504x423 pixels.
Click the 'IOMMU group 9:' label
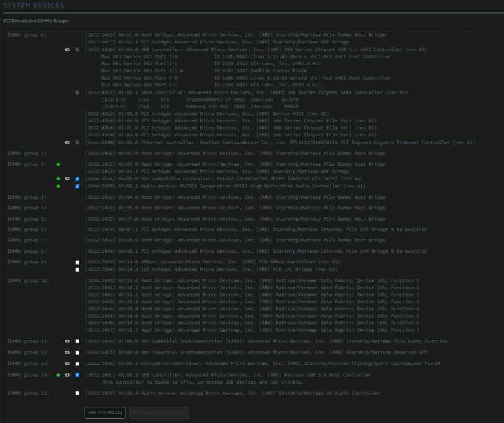(x=27, y=262)
